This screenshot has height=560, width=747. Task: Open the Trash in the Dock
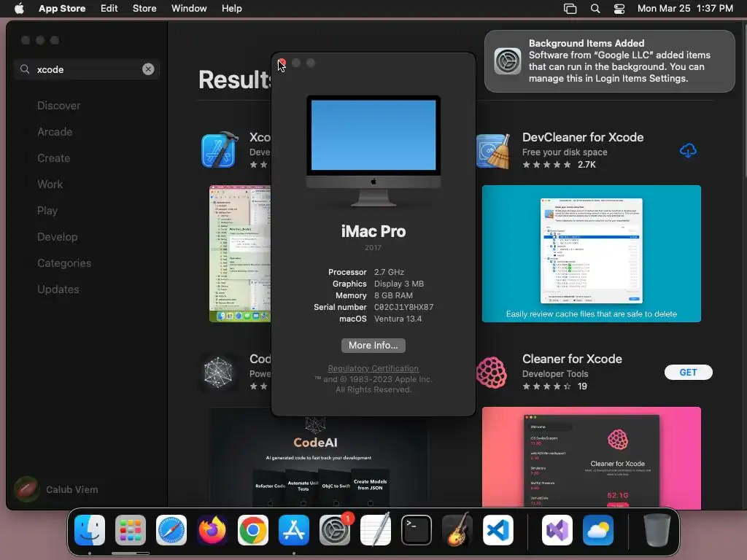click(657, 530)
